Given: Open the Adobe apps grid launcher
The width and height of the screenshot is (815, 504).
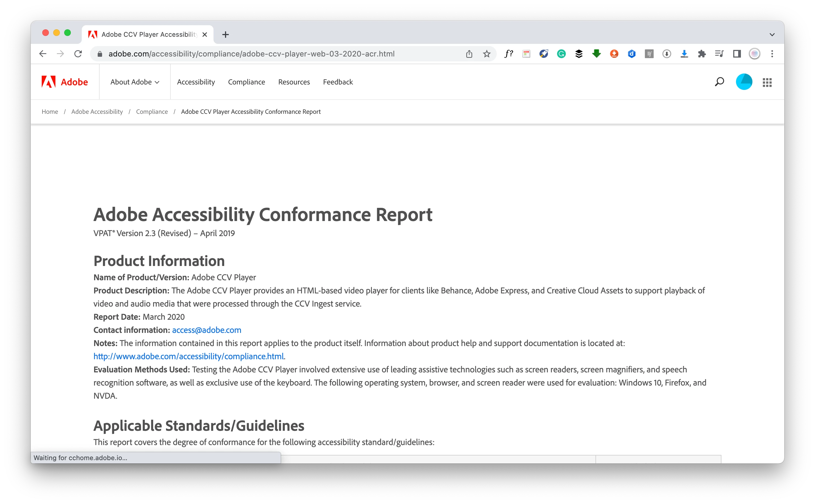Looking at the screenshot, I should coord(767,82).
